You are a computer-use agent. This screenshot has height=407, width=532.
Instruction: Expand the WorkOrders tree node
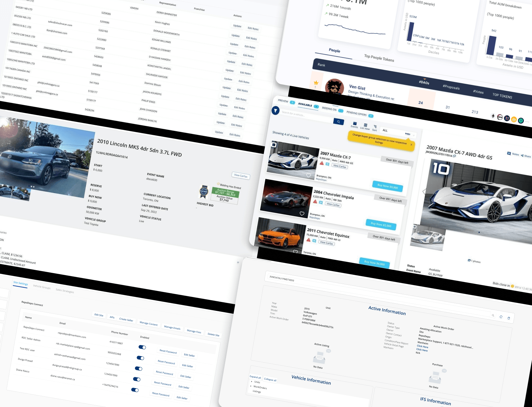pyautogui.click(x=251, y=386)
